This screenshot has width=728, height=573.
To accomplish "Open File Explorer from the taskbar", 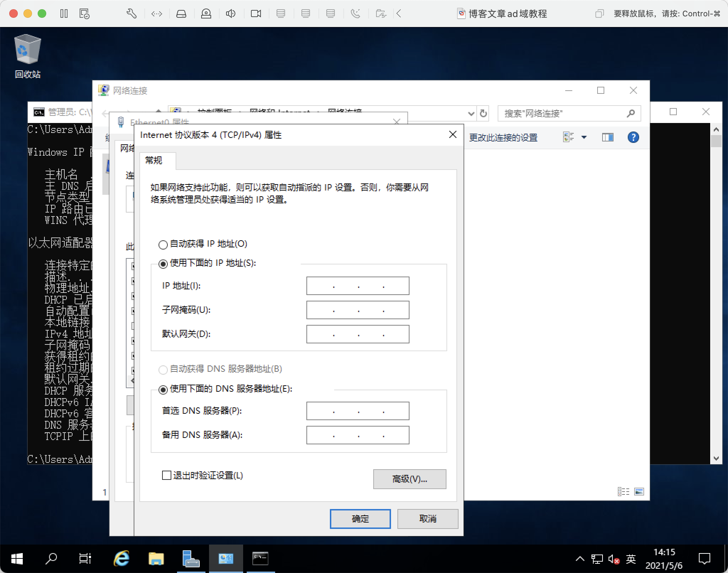I will [156, 558].
